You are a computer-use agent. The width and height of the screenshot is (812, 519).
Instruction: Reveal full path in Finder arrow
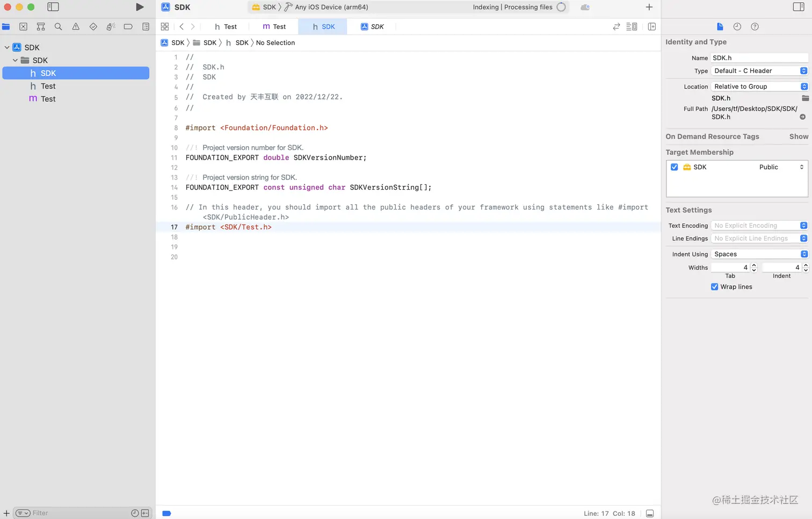pos(802,117)
